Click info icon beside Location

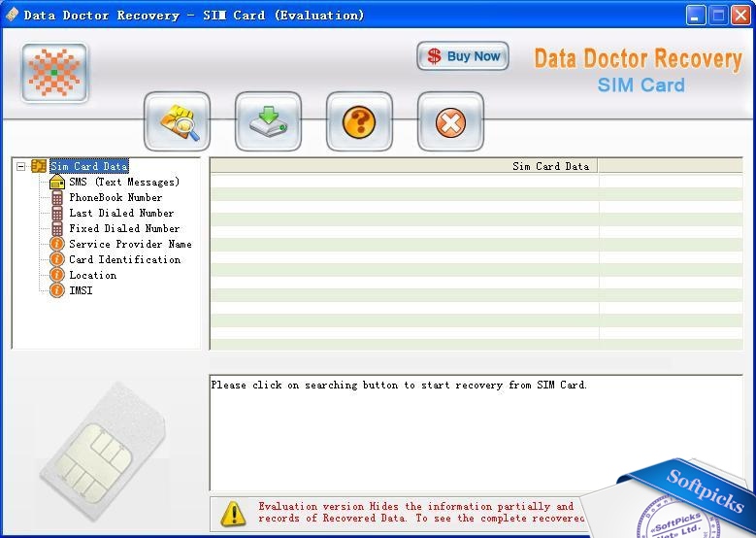tap(57, 275)
